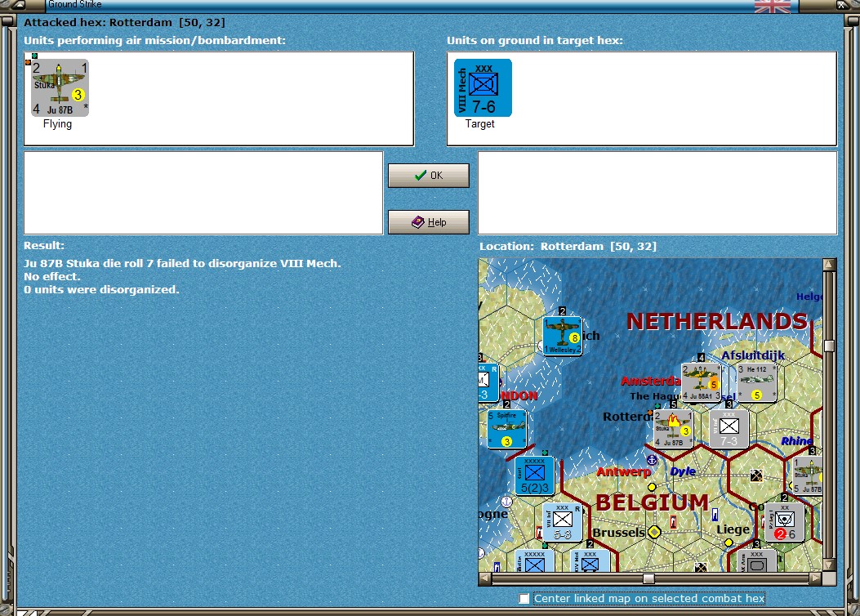Click the British flag in the title bar
The image size is (860, 616).
click(773, 6)
